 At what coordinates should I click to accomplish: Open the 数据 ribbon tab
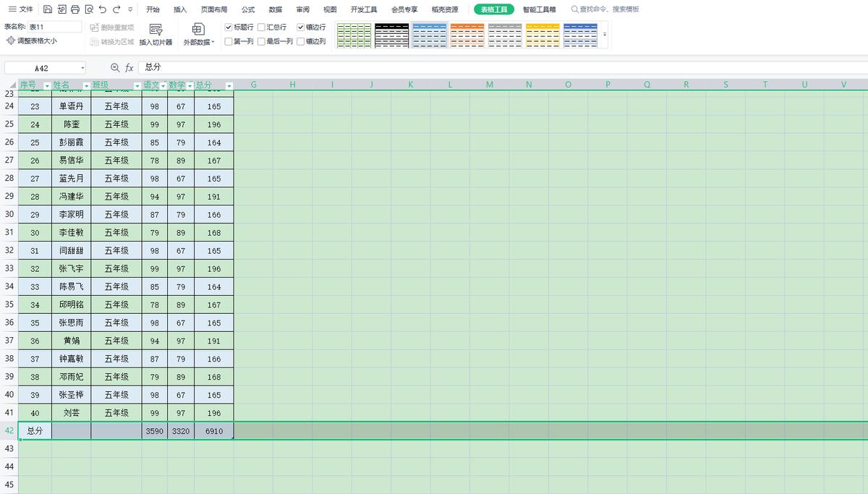point(275,9)
